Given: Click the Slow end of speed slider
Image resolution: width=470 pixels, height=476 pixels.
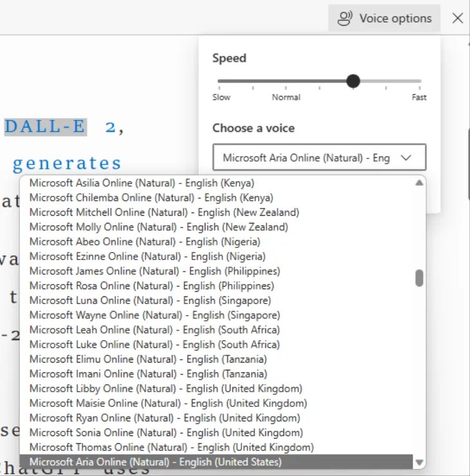Looking at the screenshot, I should pos(221,97).
